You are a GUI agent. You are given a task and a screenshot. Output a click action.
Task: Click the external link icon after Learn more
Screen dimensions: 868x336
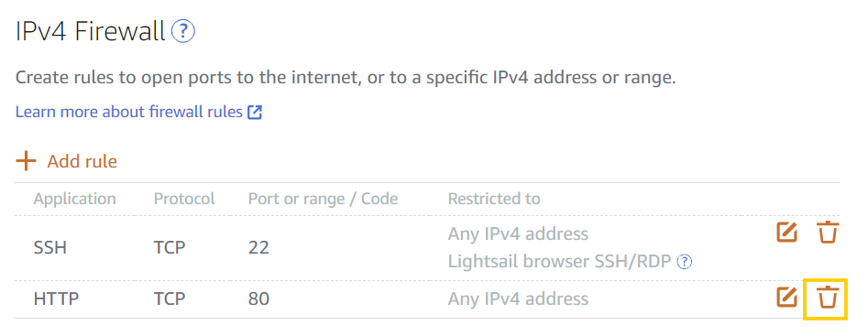point(255,113)
